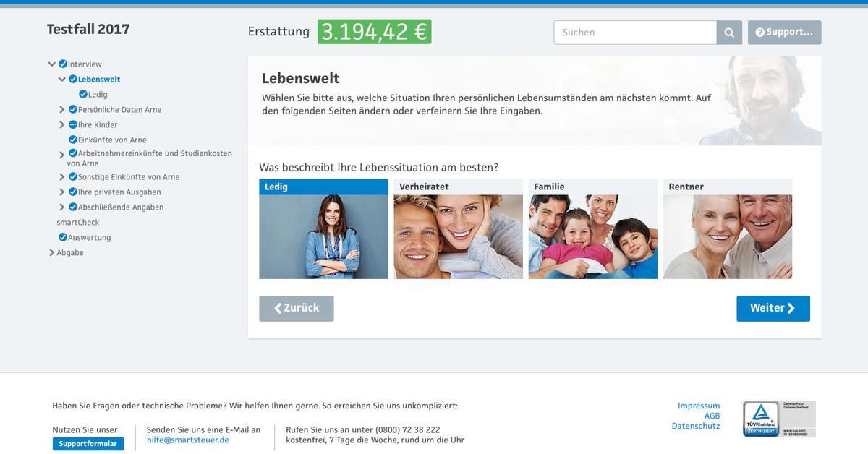Click the status icon next to Ihre Kinder
The height and width of the screenshot is (454, 868).
pos(73,125)
